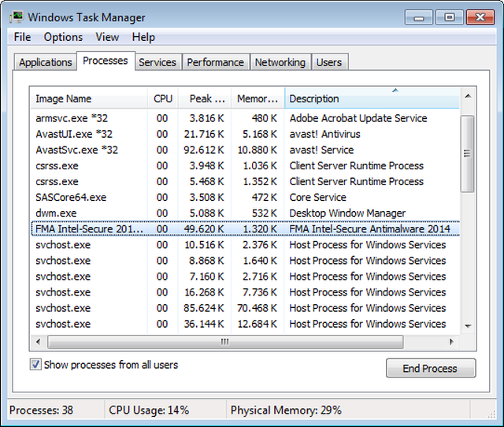Select svchost.exe with 85.624 K peak

[x=245, y=308]
